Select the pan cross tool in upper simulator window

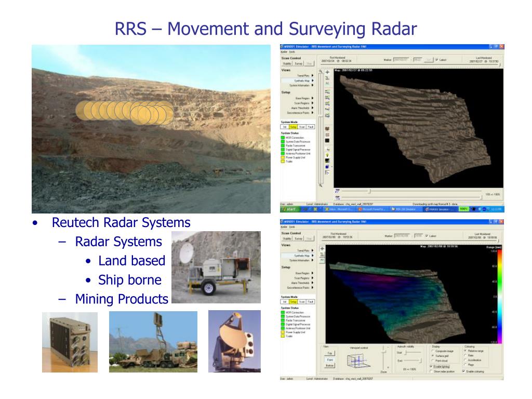[327, 72]
